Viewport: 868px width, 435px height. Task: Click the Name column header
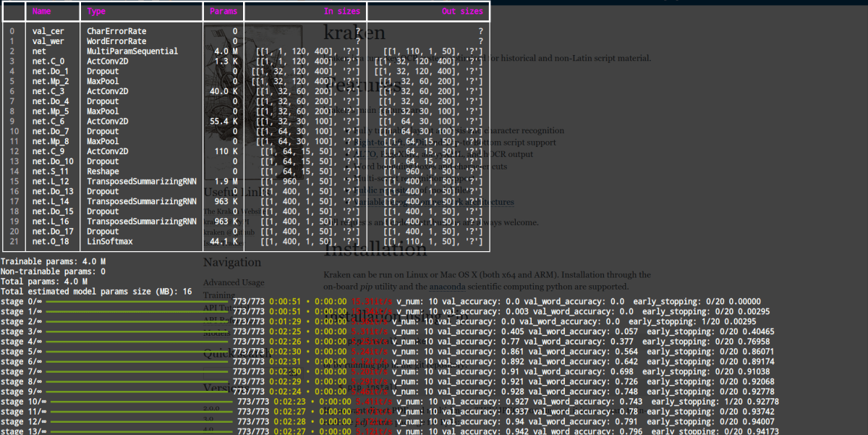(x=42, y=12)
